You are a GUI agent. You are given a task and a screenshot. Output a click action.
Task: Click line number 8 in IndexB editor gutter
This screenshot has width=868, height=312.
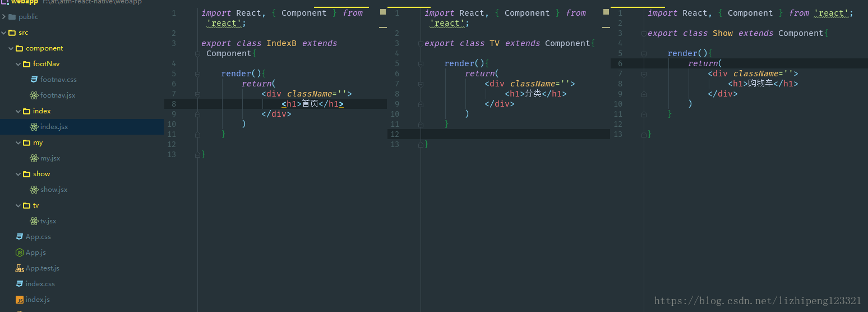click(x=174, y=104)
